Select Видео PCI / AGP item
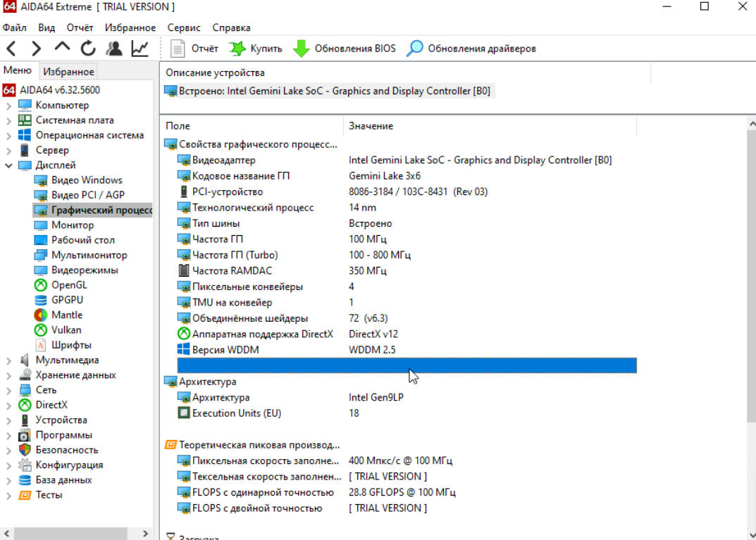 point(88,195)
